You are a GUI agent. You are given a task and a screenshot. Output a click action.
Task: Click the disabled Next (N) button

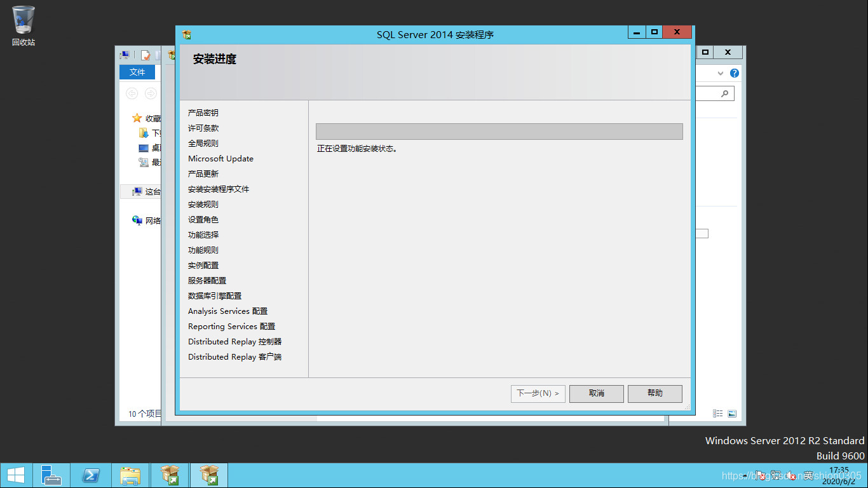[538, 393]
